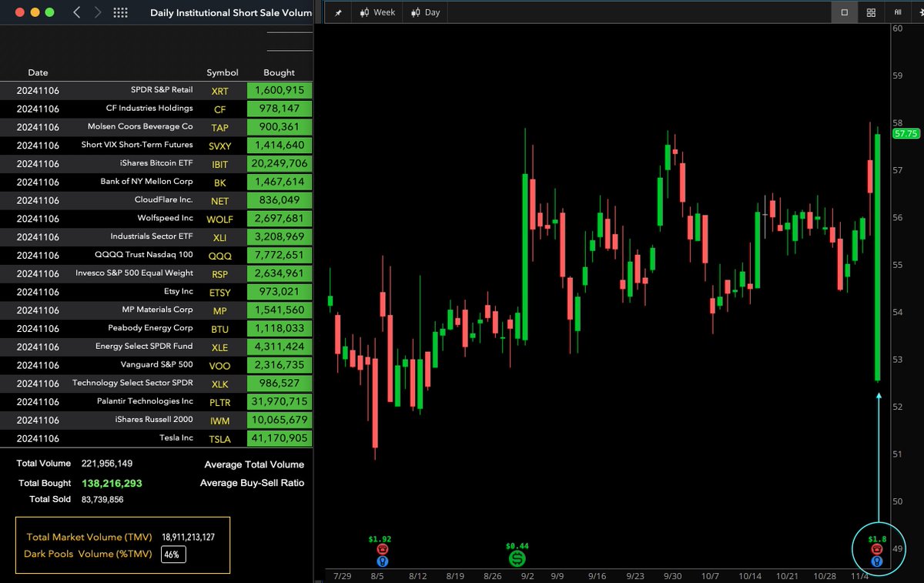Select the XLI symbol cell
924x583 pixels.
[x=220, y=237]
